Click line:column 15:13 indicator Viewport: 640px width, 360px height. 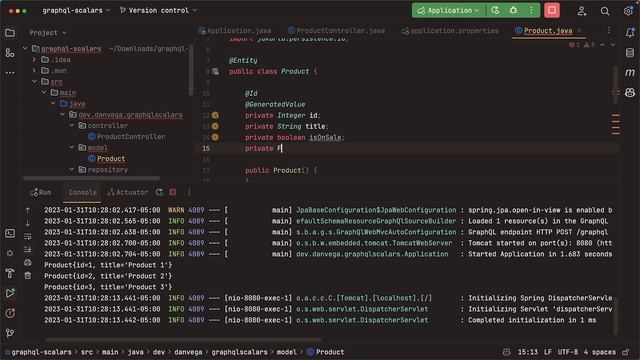pos(528,352)
